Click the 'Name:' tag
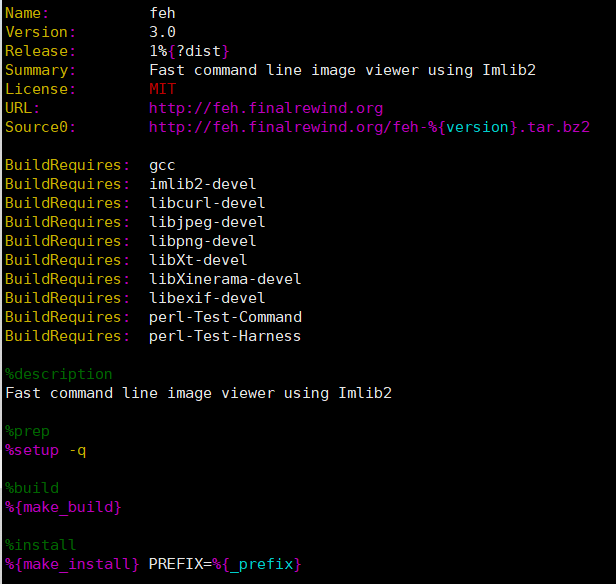The image size is (616, 584). [27, 13]
